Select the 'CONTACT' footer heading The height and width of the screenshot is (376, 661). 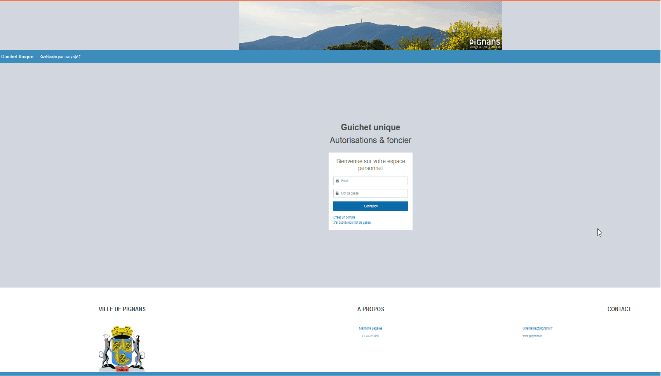(x=618, y=309)
